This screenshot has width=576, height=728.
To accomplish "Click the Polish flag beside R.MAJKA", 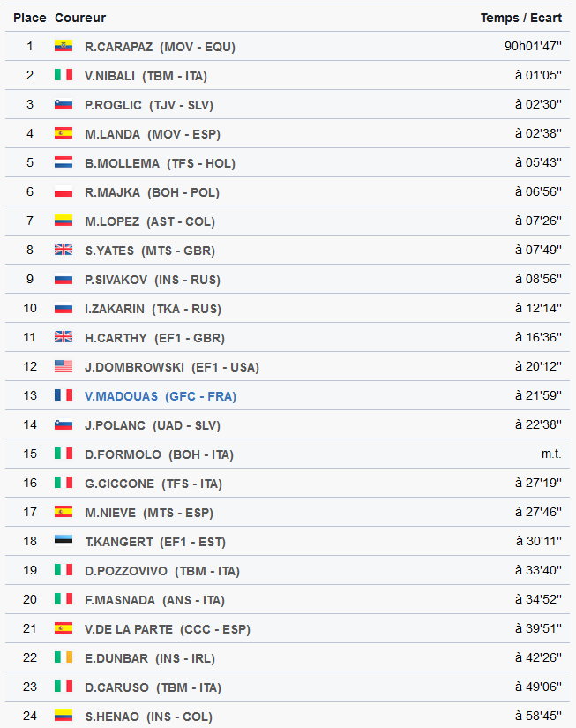I will coord(64,191).
